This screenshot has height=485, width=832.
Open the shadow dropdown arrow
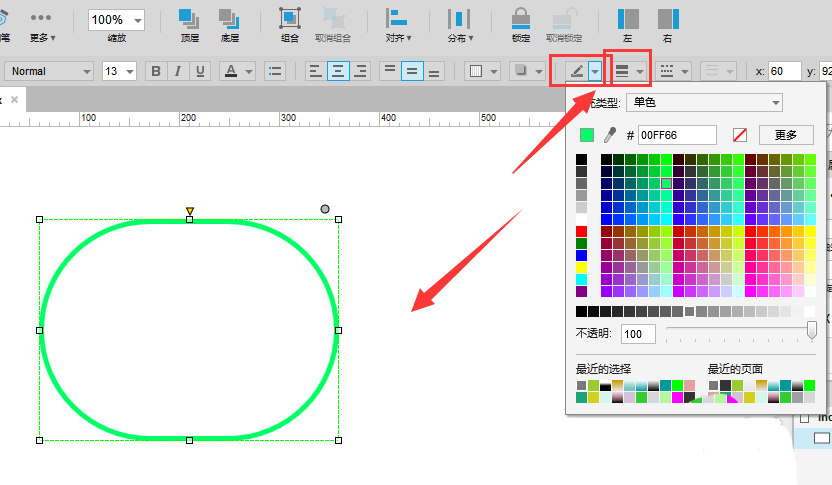pos(539,72)
